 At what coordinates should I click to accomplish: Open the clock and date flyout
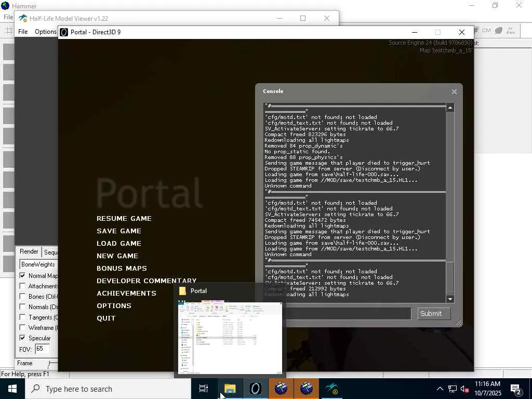pyautogui.click(x=487, y=389)
